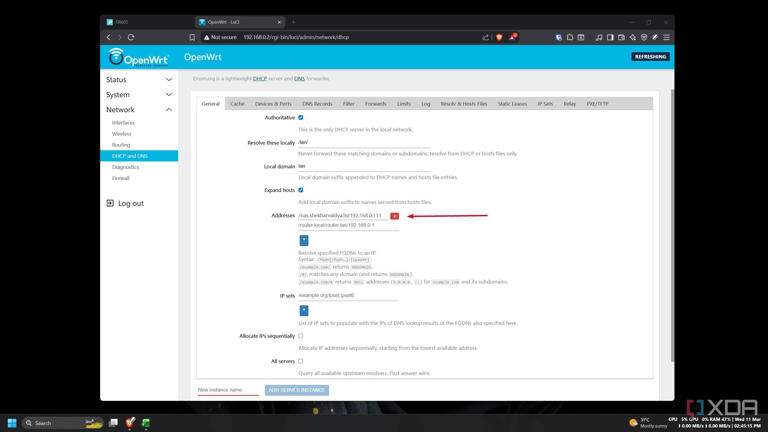This screenshot has width=768, height=432.
Task: Select DHCP and DNS in the sidebar
Action: [139, 156]
